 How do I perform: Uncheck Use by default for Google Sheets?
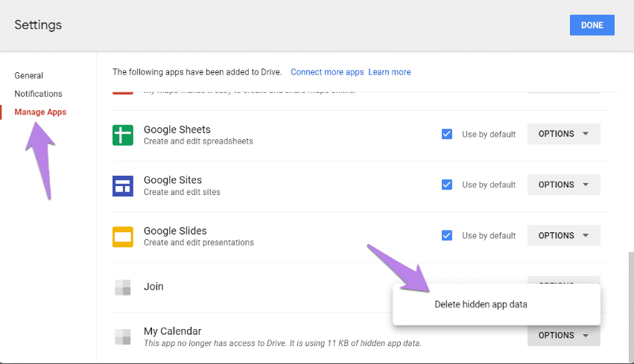tap(447, 134)
